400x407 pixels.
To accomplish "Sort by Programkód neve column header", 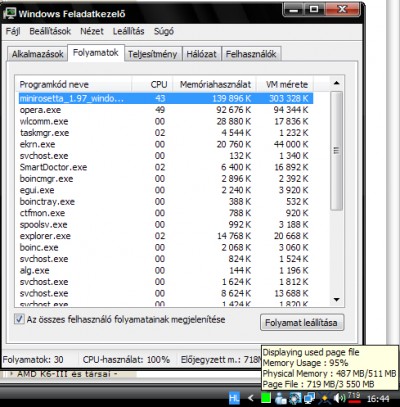I will point(74,84).
